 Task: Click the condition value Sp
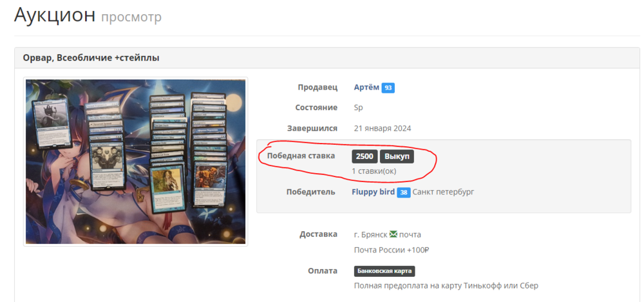(359, 108)
